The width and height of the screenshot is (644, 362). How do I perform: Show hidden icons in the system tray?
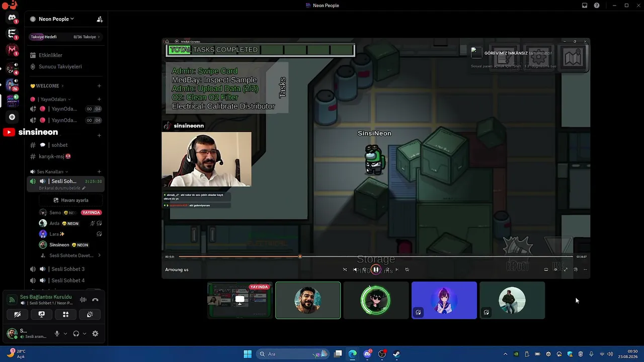click(505, 354)
